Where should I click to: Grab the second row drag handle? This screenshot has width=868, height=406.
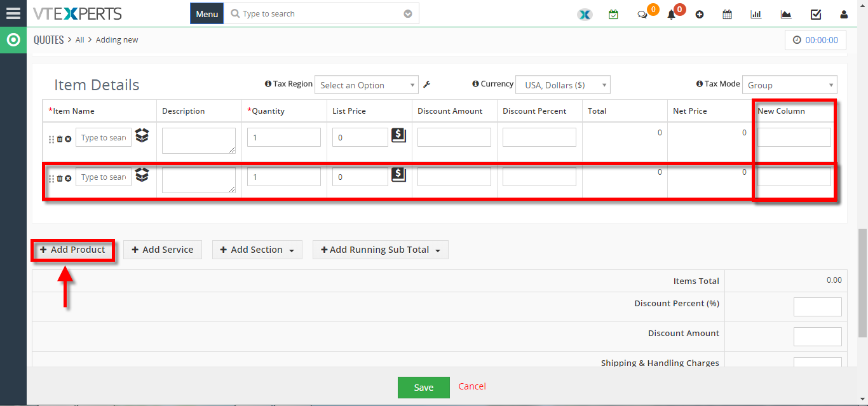tap(51, 179)
